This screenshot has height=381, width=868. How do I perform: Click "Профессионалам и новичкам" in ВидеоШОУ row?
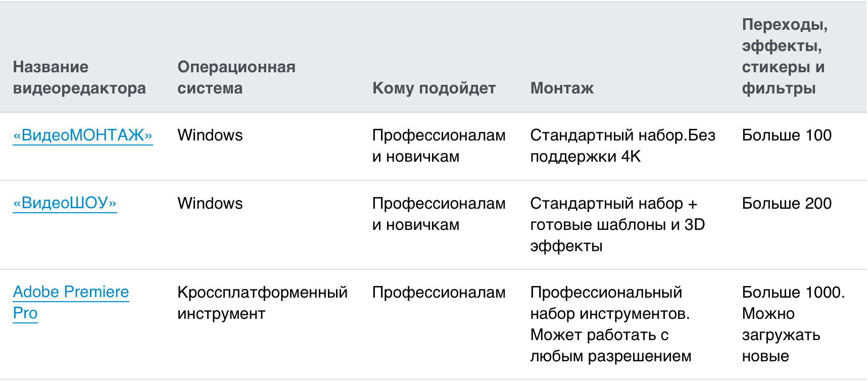point(439,214)
